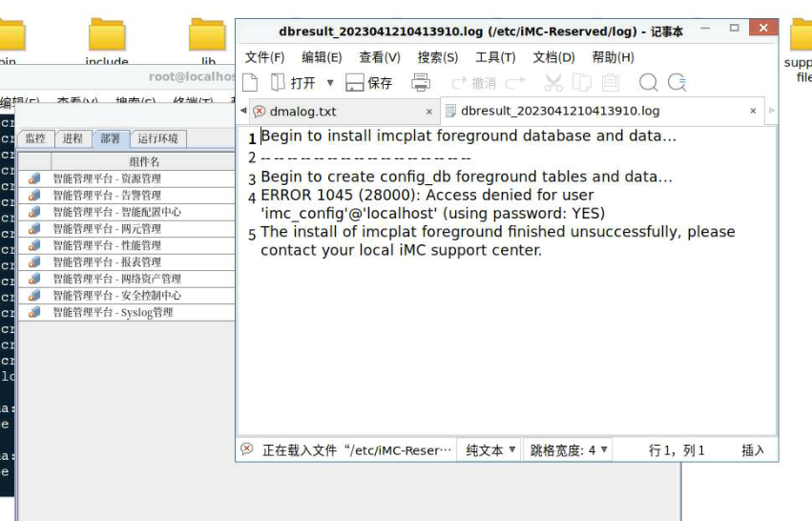Click the redo arrow icon
Viewport: 812px width, 521px height.
[514, 82]
